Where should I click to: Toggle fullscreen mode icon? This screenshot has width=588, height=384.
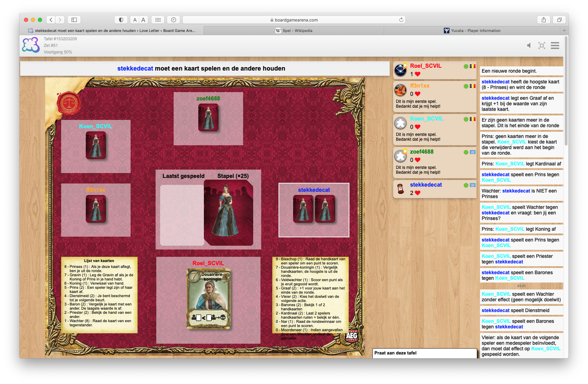pyautogui.click(x=541, y=46)
